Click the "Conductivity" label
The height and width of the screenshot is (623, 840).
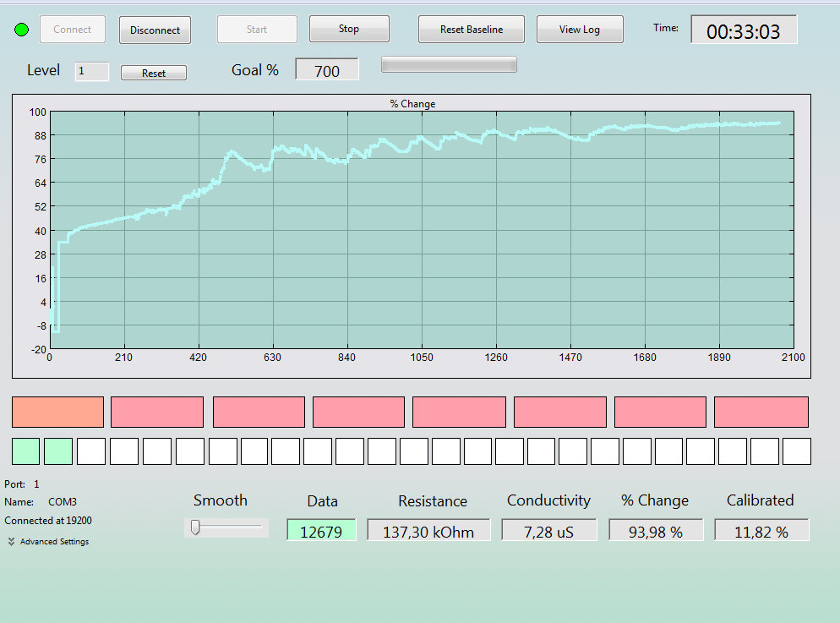(549, 500)
